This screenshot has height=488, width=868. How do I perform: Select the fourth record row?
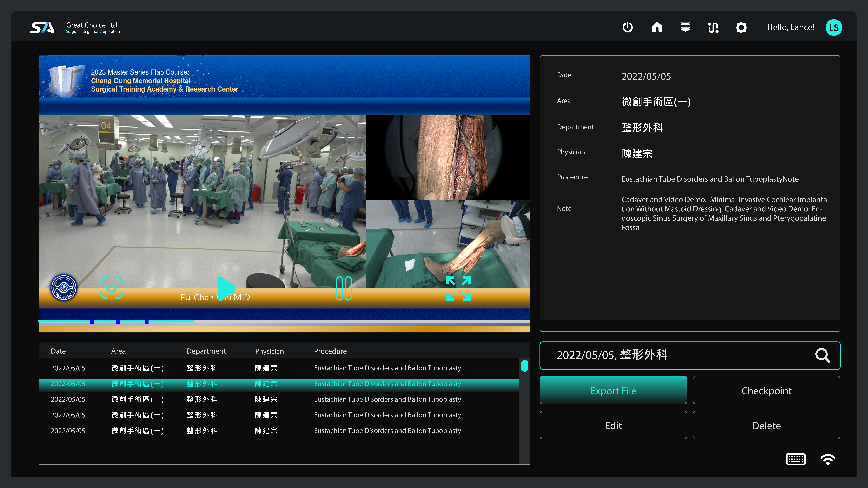tap(279, 415)
